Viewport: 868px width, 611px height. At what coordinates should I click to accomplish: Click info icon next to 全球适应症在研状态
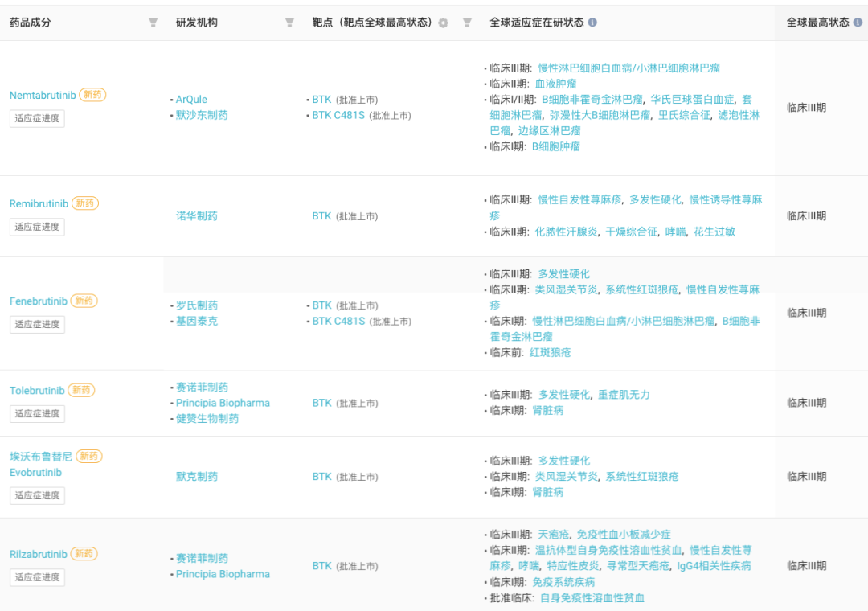pyautogui.click(x=592, y=23)
